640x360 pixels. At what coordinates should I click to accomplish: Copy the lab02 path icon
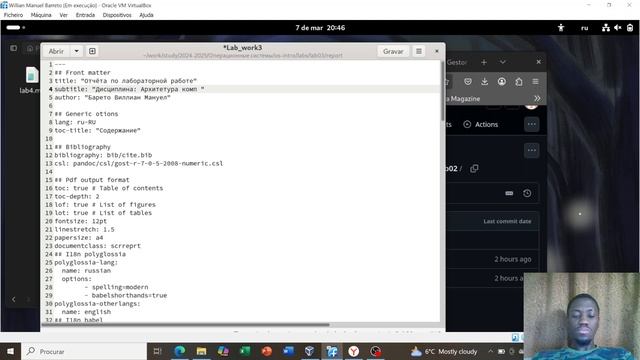click(474, 169)
